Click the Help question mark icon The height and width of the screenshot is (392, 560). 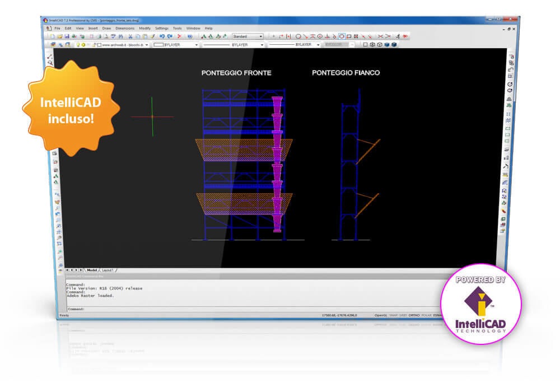pos(190,36)
